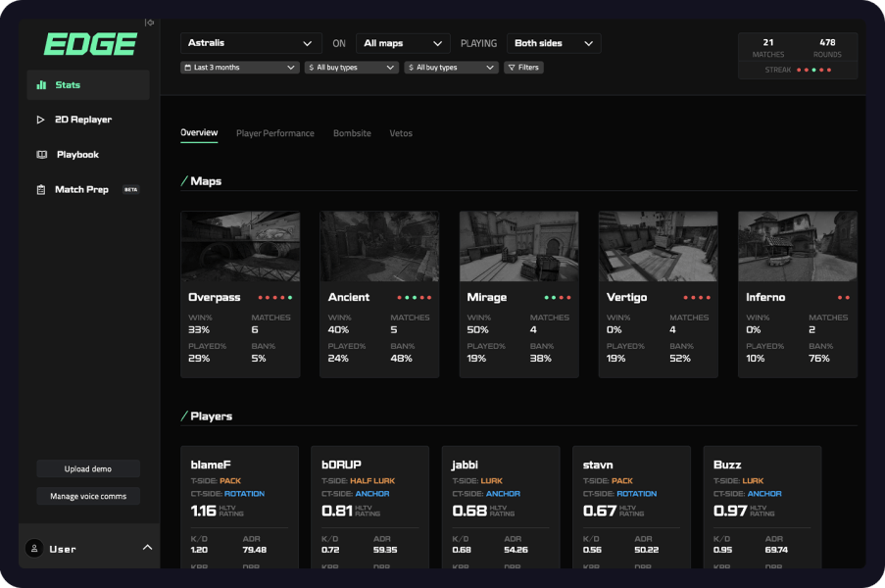The image size is (885, 588).
Task: Click the Match Prep clipboard icon
Action: coord(41,189)
